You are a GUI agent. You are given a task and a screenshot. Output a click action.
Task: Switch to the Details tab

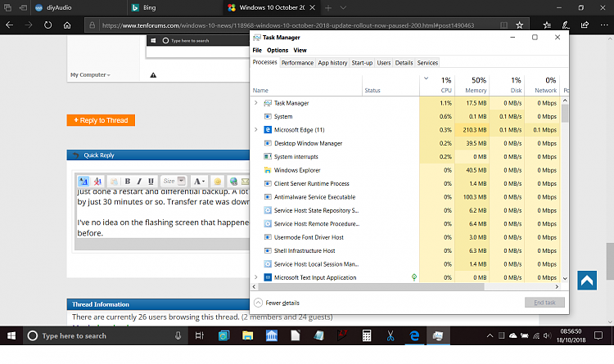(x=404, y=63)
